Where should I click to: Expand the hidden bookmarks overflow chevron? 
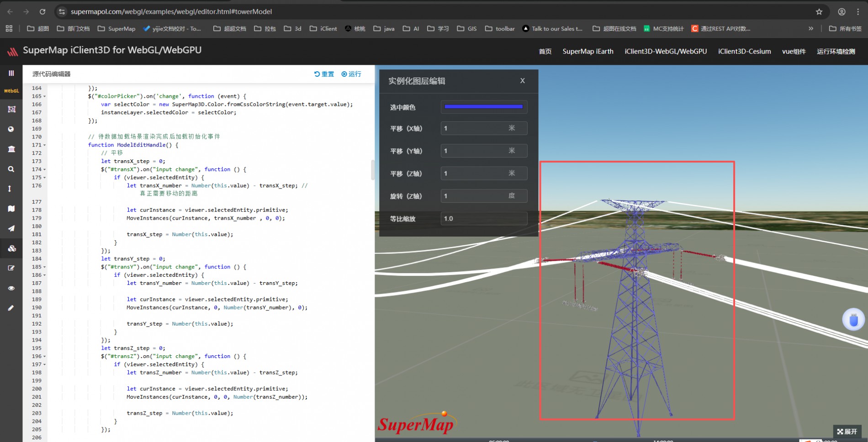pos(810,28)
